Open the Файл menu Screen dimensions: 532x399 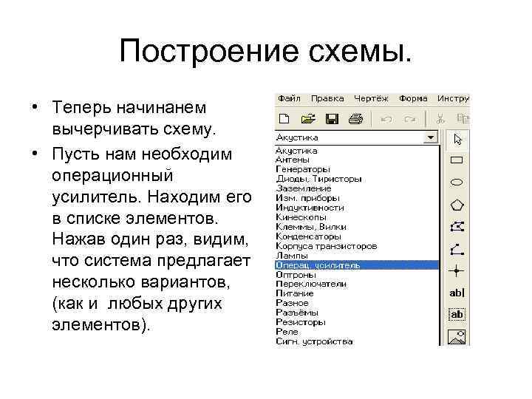(x=289, y=99)
